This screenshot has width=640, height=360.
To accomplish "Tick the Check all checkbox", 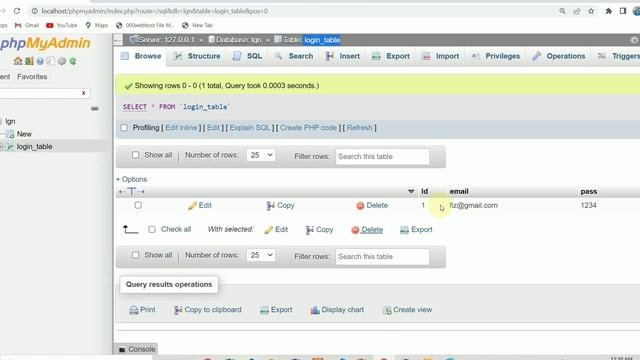I will [x=152, y=229].
